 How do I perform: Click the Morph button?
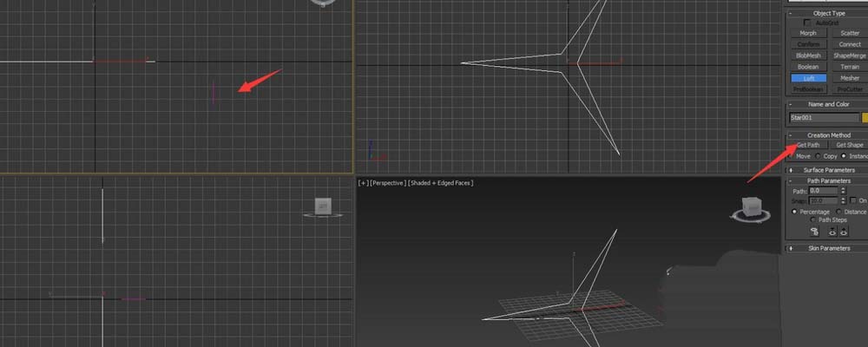point(807,33)
